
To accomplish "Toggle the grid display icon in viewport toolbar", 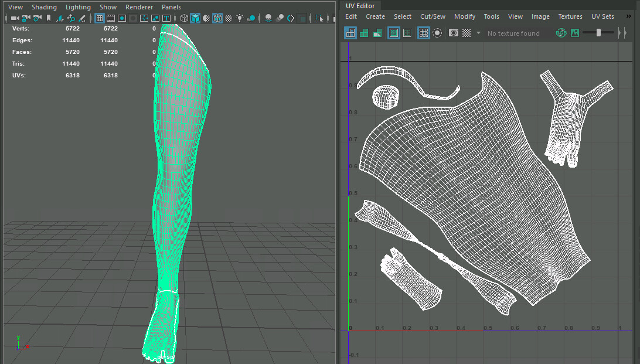I will (x=98, y=19).
